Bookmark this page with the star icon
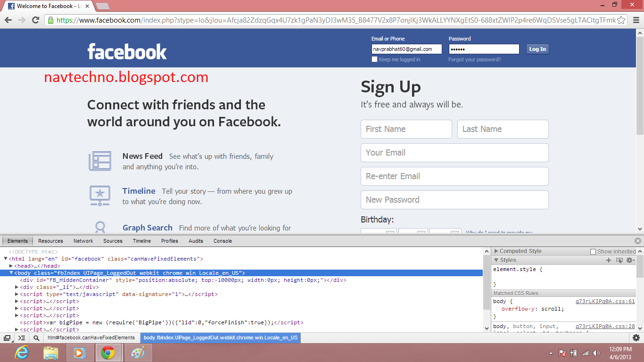 pos(621,20)
